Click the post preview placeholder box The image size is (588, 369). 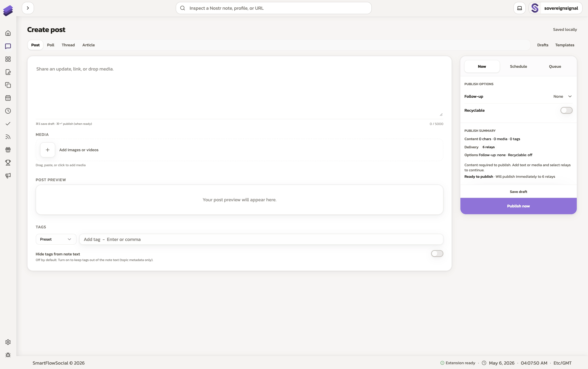click(239, 200)
